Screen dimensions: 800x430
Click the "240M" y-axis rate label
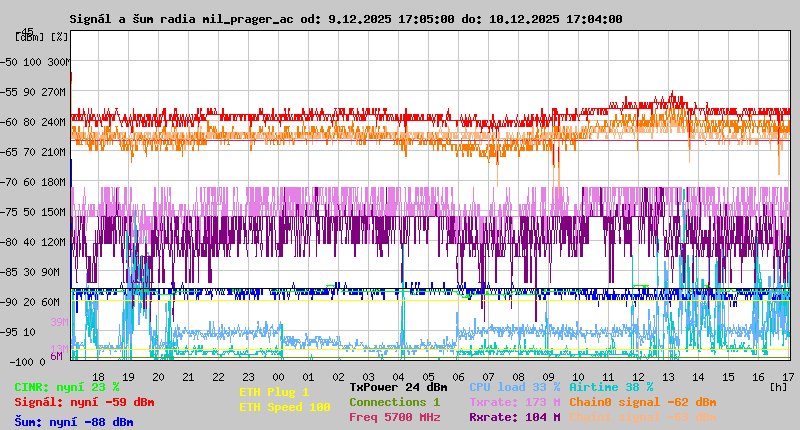(x=56, y=122)
